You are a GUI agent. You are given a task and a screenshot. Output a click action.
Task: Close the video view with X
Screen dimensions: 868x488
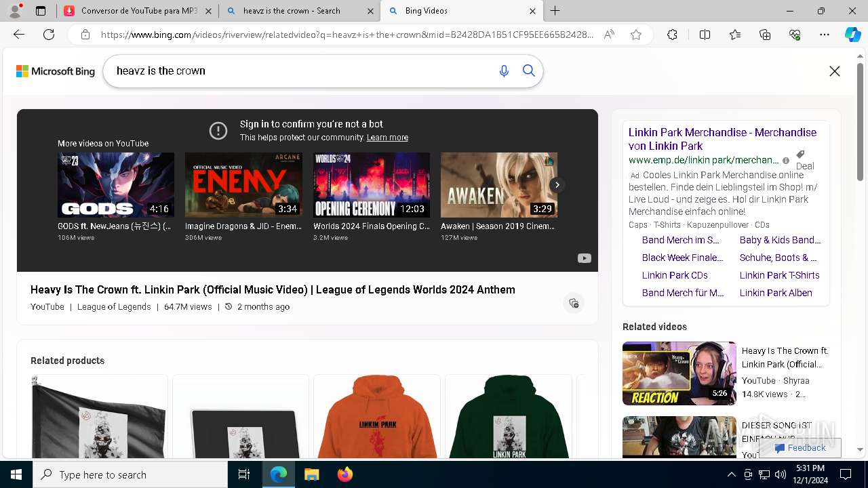835,71
